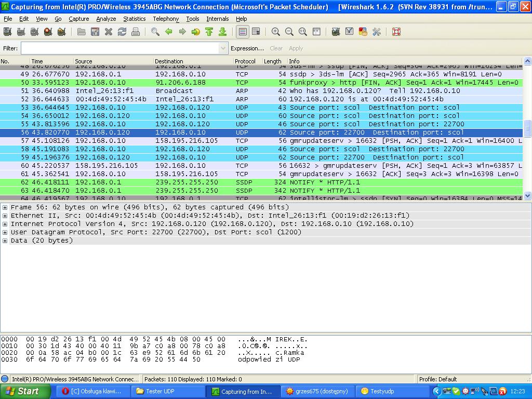This screenshot has width=532, height=399.
Task: Zoom out packet text
Action: coord(289,32)
